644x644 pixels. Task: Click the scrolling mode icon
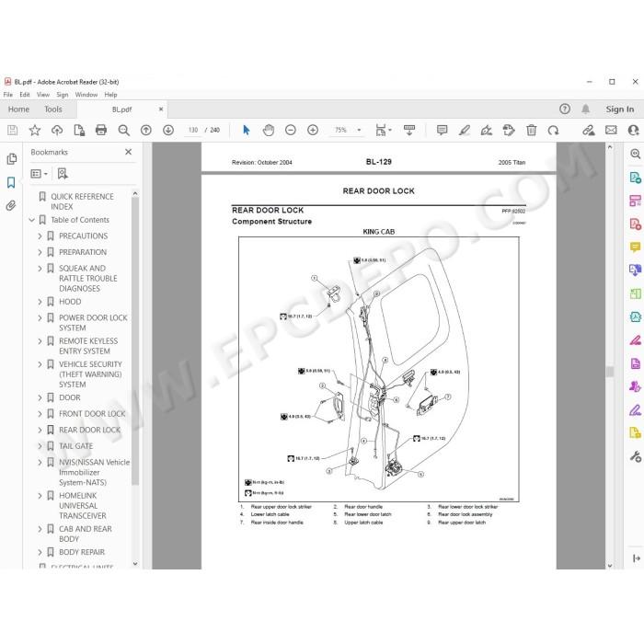tap(409, 131)
